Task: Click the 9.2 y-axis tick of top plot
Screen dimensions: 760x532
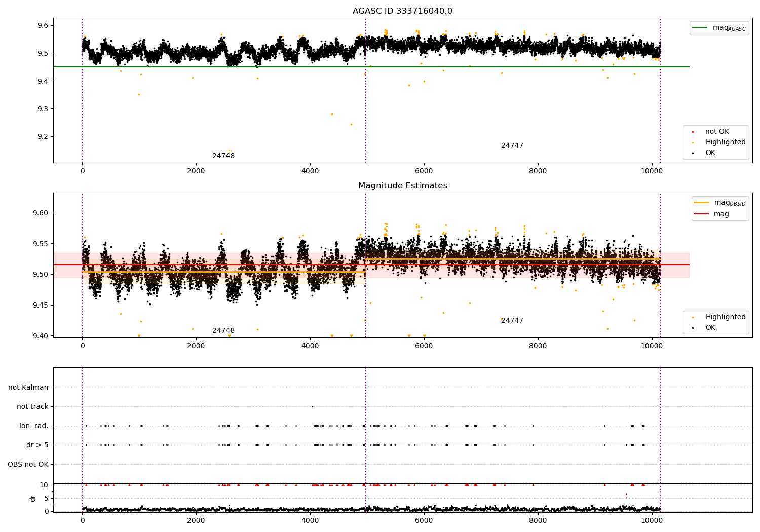Action: (x=44, y=137)
